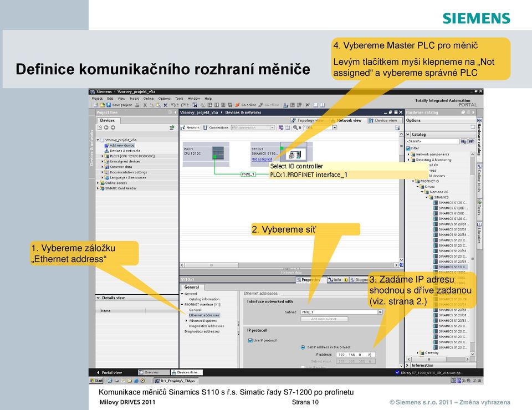
Task: Open the HMI connection type dropdown
Action: pos(273,127)
